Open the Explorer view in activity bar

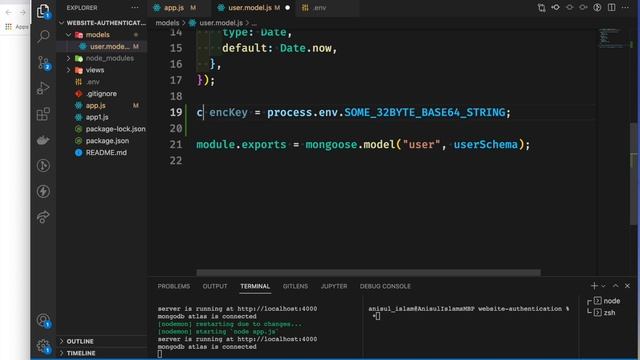click(x=43, y=11)
